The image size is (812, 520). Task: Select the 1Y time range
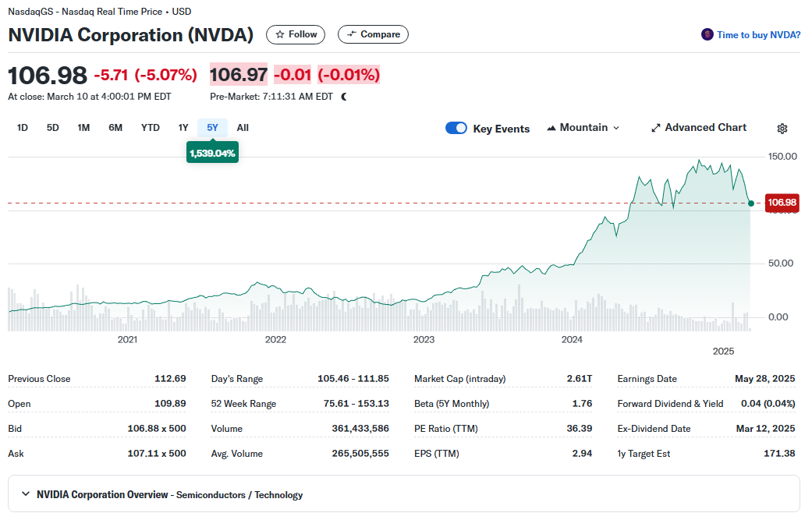point(183,128)
